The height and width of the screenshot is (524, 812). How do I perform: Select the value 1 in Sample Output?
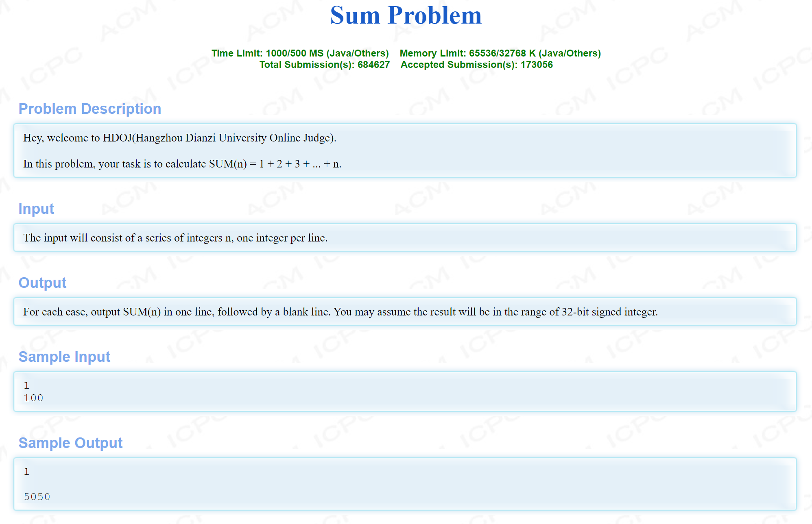(x=26, y=471)
